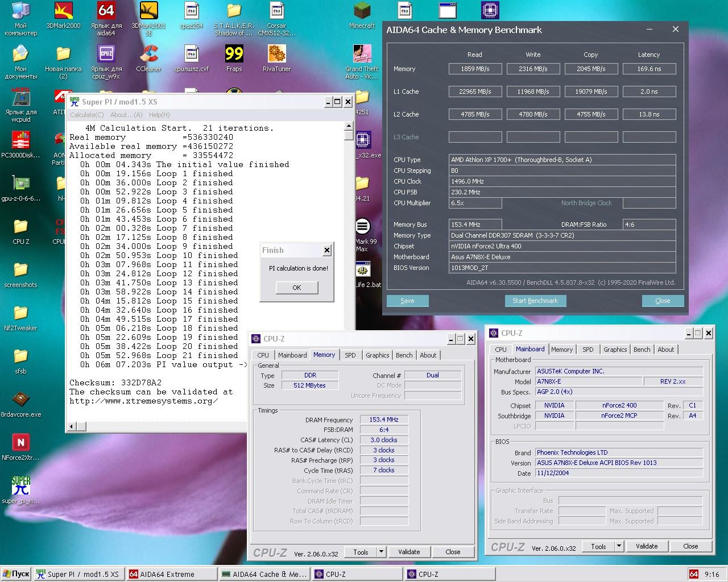728x582 pixels.
Task: Launch RivaTuner desktop icon
Action: 276,59
